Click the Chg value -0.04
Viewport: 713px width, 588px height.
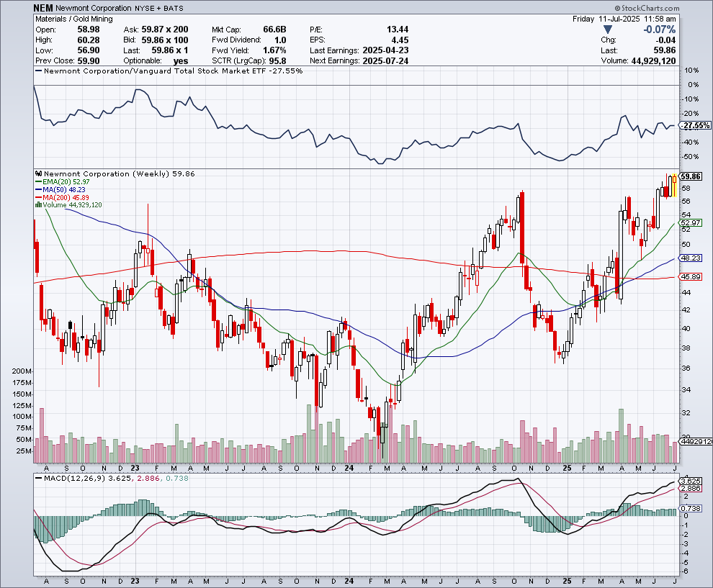pos(665,40)
